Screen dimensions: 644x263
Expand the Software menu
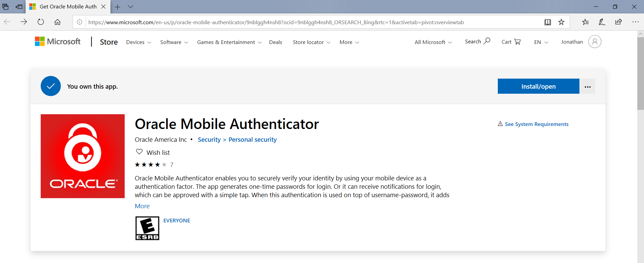[x=174, y=42]
